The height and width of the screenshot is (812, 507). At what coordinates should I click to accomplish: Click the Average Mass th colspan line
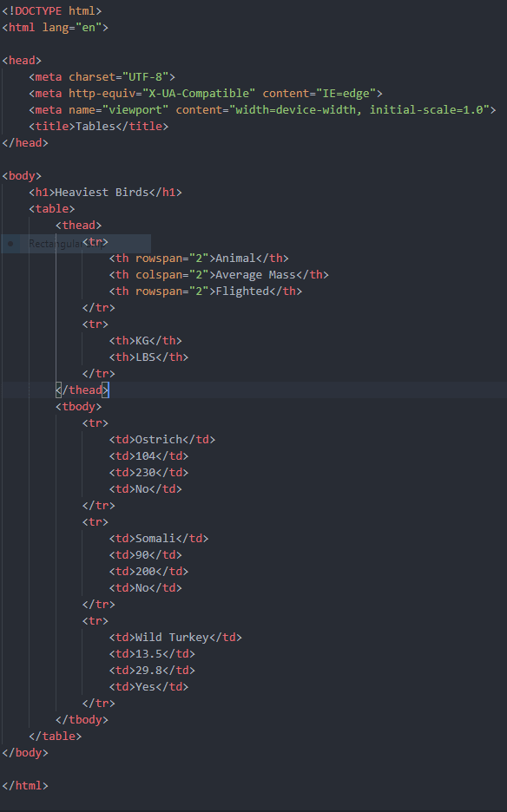click(x=219, y=275)
